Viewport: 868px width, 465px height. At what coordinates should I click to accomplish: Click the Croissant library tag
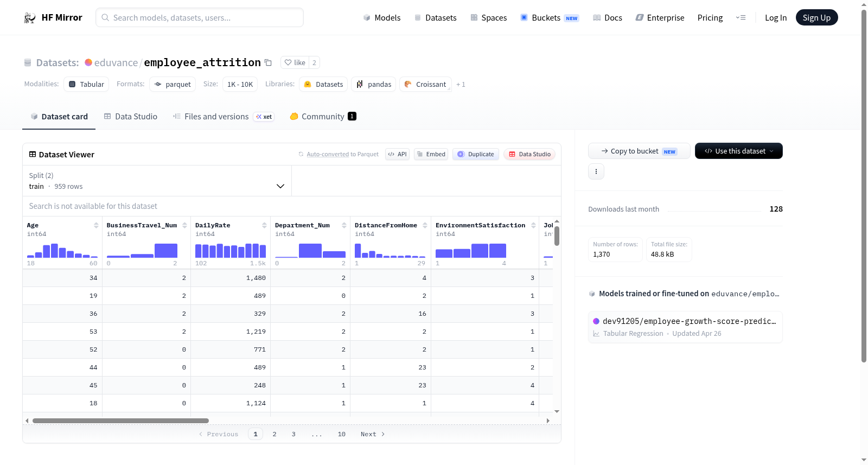[x=425, y=84]
